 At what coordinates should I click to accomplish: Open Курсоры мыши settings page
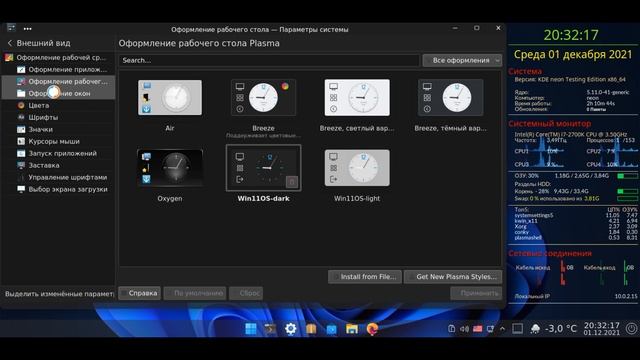coord(58,141)
